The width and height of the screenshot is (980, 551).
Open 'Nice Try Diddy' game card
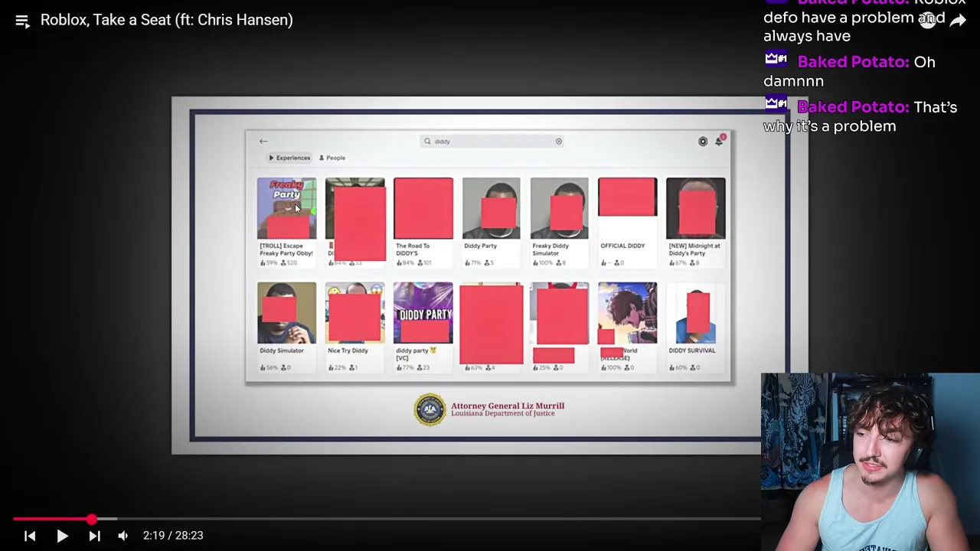tap(354, 327)
